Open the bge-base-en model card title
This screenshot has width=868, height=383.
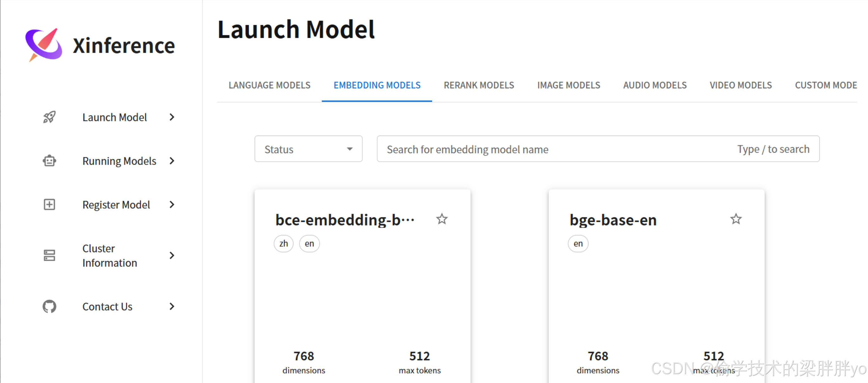click(x=613, y=220)
